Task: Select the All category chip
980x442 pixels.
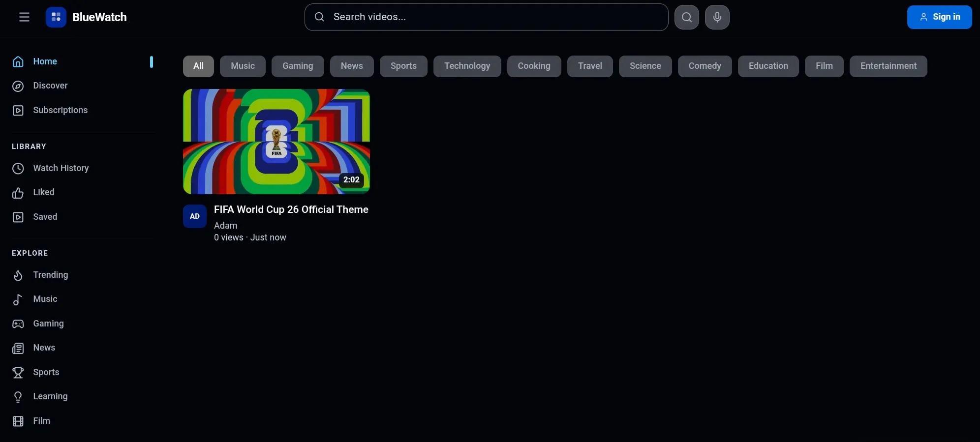Action: coord(198,66)
